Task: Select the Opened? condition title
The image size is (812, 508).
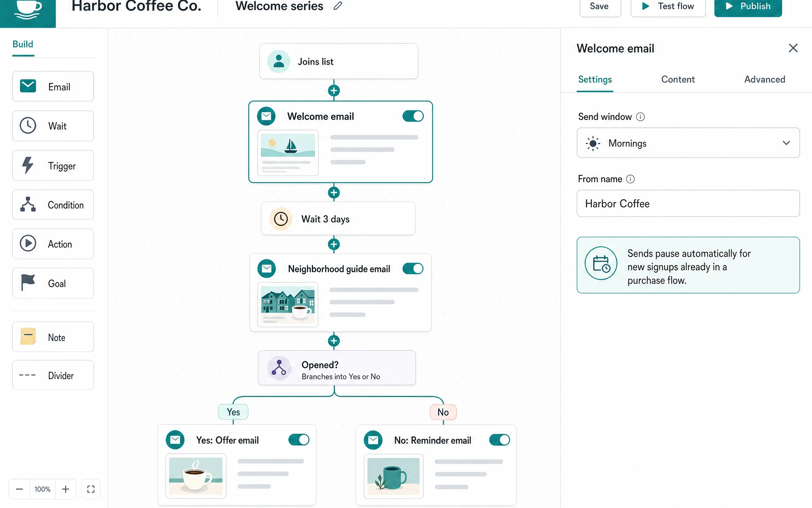Action: [320, 365]
